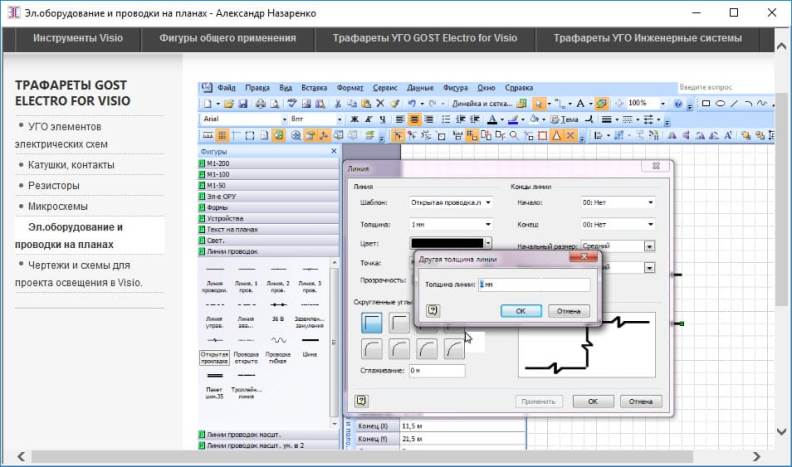Open Трафареты УГО Инженерные системы tab
The height and width of the screenshot is (467, 792).
(648, 38)
